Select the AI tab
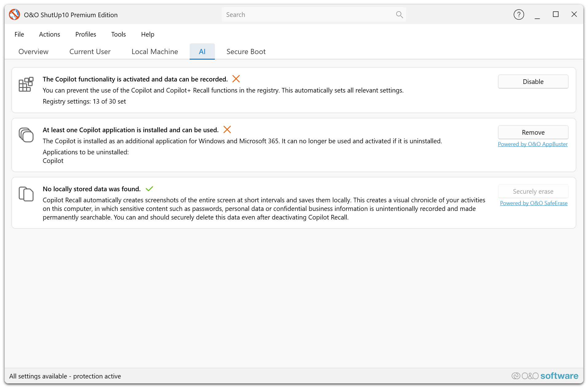 [202, 52]
